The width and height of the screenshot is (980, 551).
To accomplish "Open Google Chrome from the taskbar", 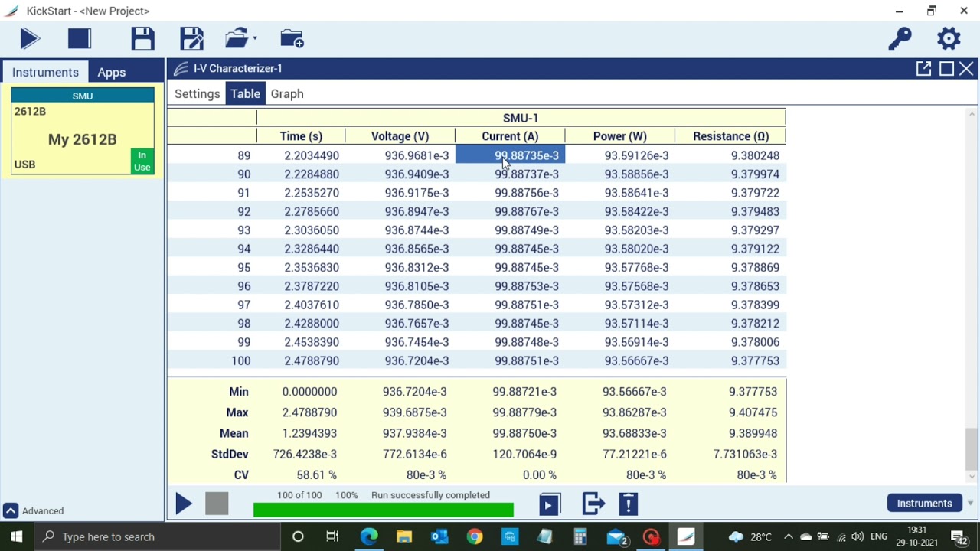I will (x=475, y=536).
